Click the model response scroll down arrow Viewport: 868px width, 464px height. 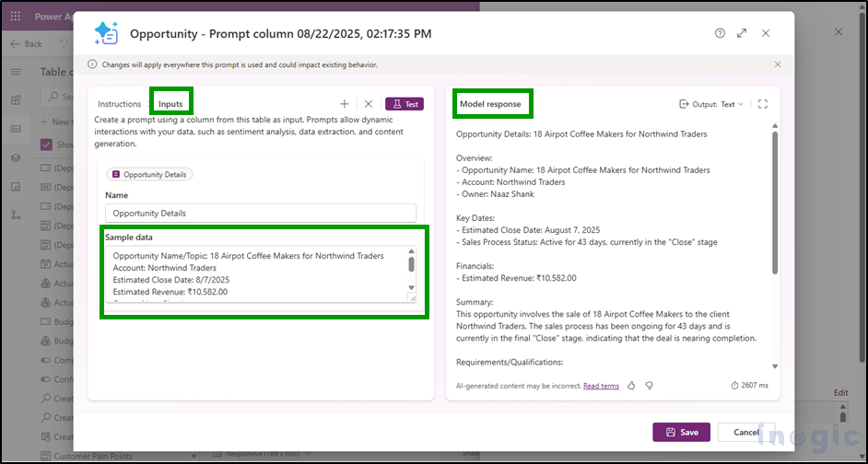(775, 366)
